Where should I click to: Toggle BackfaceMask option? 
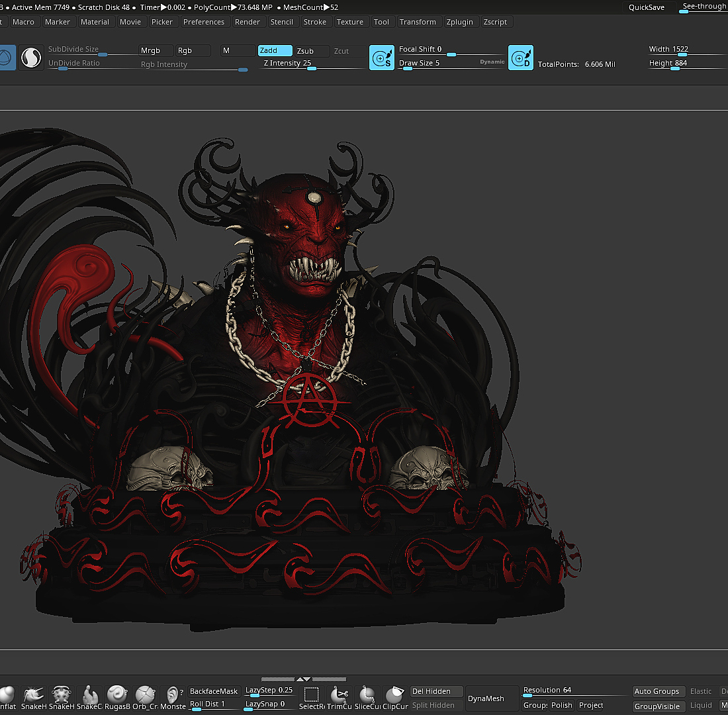[x=214, y=691]
